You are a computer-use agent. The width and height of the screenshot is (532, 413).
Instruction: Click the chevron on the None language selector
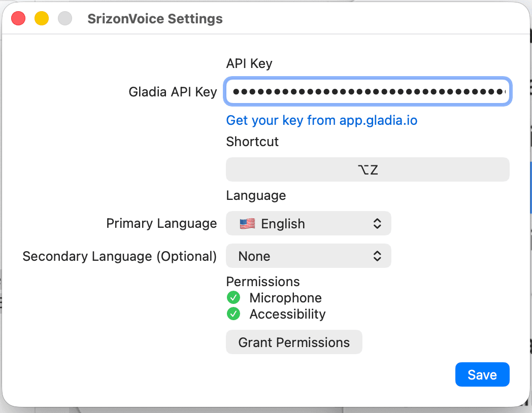[377, 256]
